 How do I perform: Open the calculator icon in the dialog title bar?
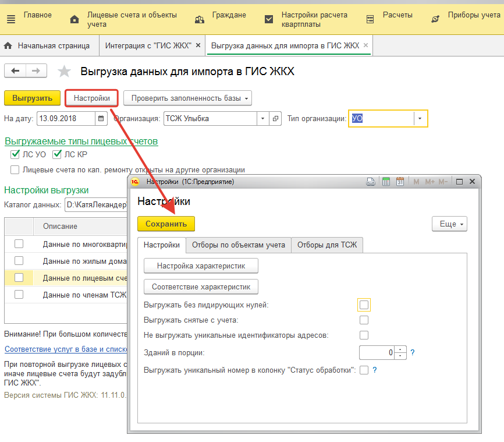(386, 182)
